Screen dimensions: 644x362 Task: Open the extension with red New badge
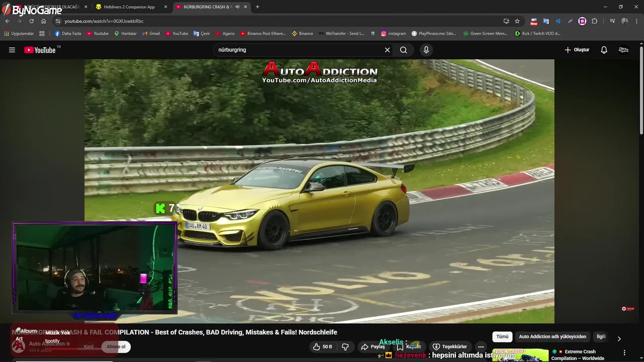534,21
